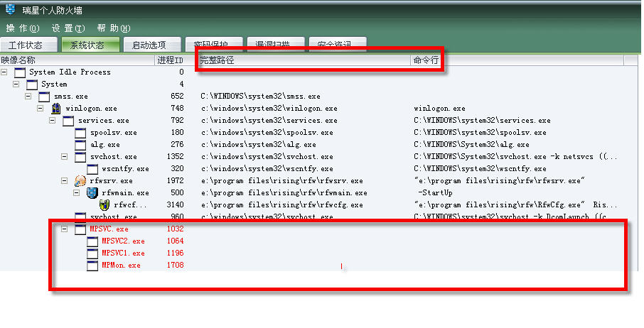Click the MPSVC1.exe process icon

92,253
